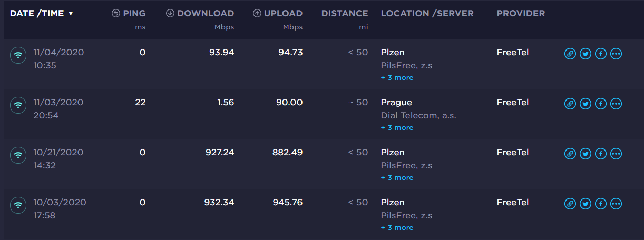Click the Location/Server column header
The width and height of the screenshot is (644, 240).
[x=427, y=14]
